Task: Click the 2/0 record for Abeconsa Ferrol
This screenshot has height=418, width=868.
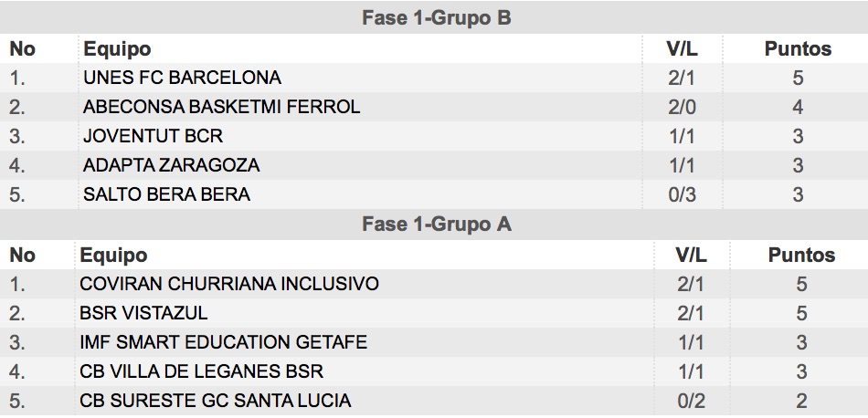Action: click(682, 107)
